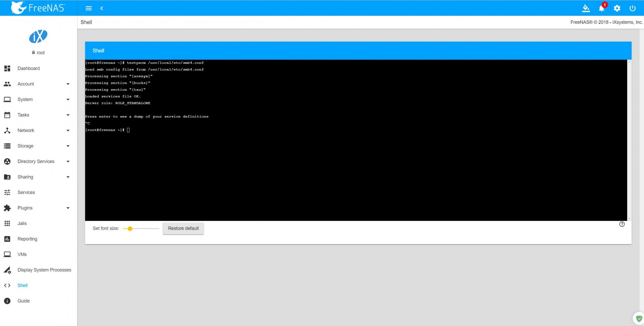This screenshot has width=644, height=326.
Task: Select the Shell menu entry
Action: click(x=38, y=285)
